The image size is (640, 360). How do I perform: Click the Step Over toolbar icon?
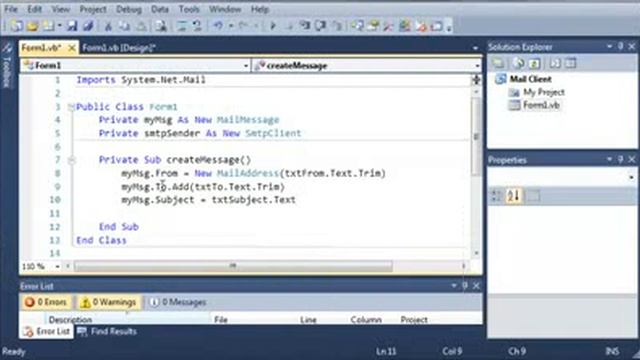[321, 27]
